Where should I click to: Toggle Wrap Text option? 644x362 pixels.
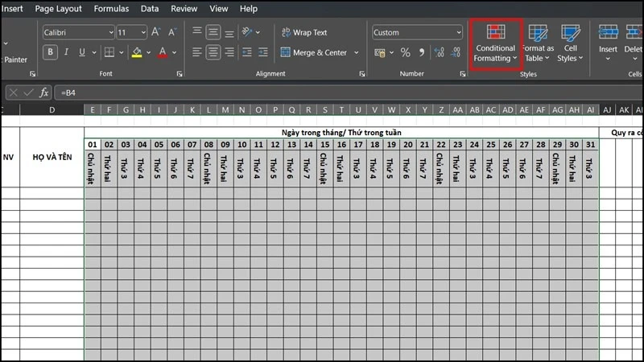tap(304, 32)
